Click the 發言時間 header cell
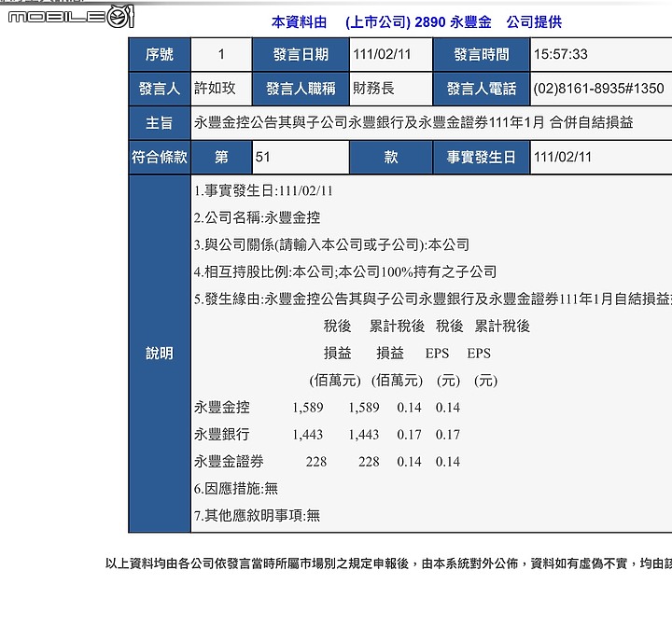 click(x=482, y=54)
